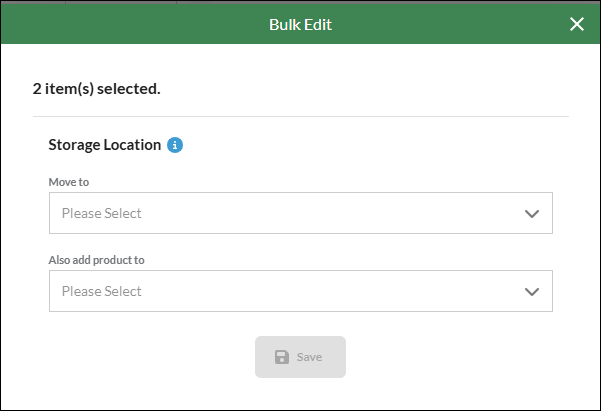The height and width of the screenshot is (411, 601).
Task: Close the Bulk Edit dialog
Action: coord(576,24)
